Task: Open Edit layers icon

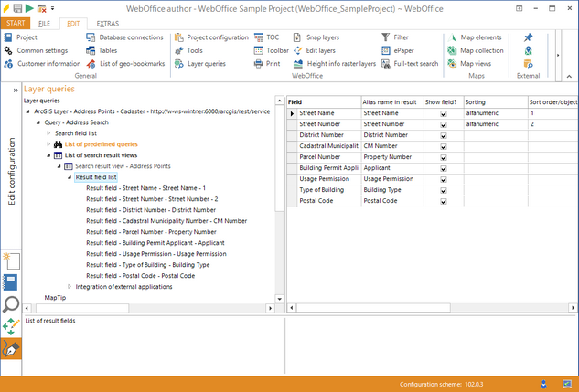Action: [x=297, y=50]
